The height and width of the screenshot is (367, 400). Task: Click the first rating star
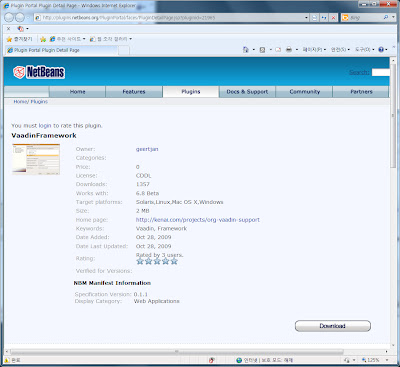tap(140, 261)
